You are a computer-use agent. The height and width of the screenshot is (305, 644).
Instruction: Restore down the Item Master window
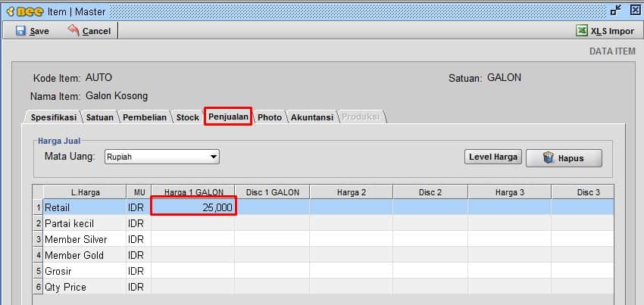pyautogui.click(x=616, y=11)
